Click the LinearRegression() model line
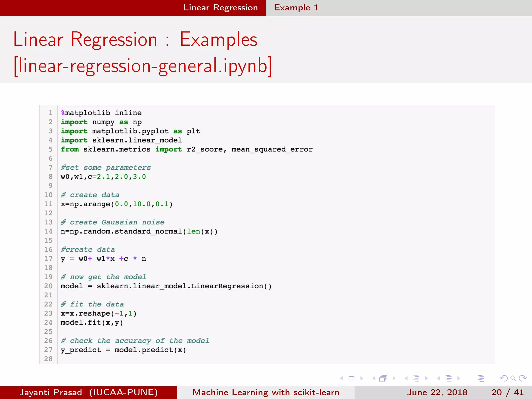This screenshot has height=399, width=532. [166, 286]
